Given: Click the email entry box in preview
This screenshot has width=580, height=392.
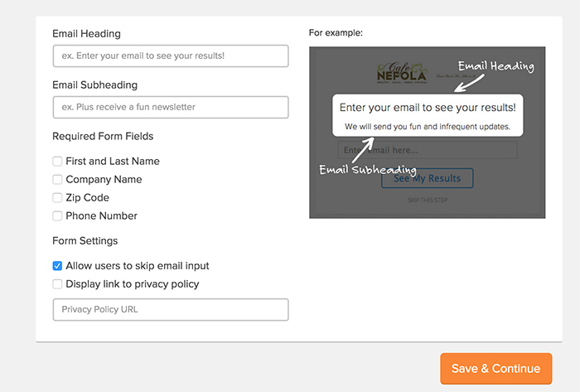Looking at the screenshot, I should coord(428,150).
